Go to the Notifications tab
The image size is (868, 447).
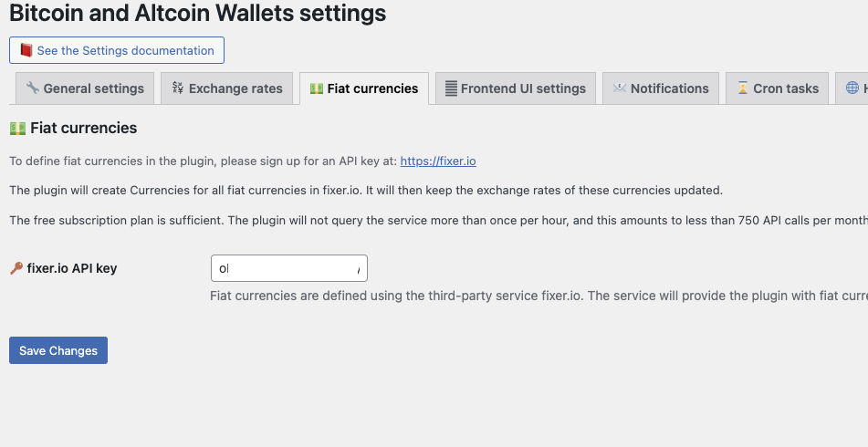pyautogui.click(x=661, y=88)
